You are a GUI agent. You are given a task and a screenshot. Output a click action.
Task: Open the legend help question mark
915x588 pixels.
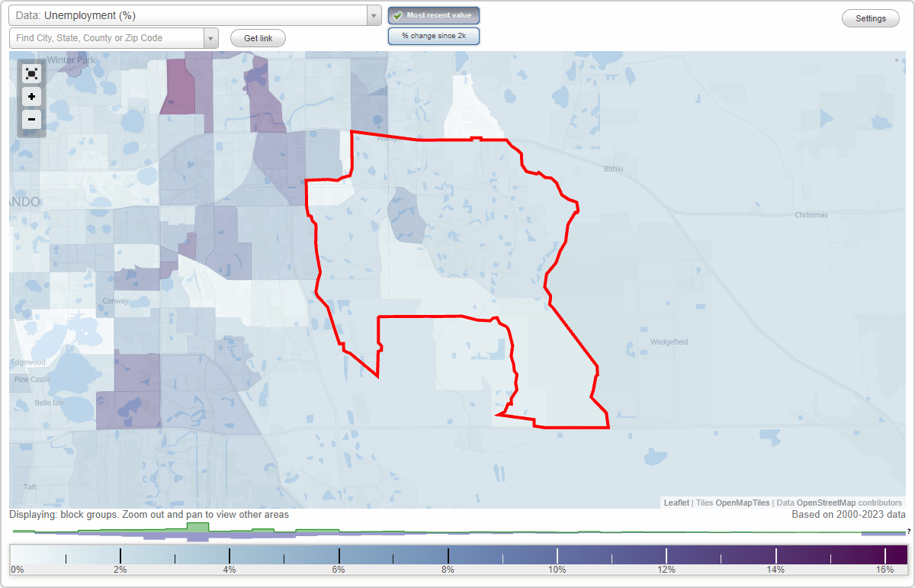[x=909, y=532]
